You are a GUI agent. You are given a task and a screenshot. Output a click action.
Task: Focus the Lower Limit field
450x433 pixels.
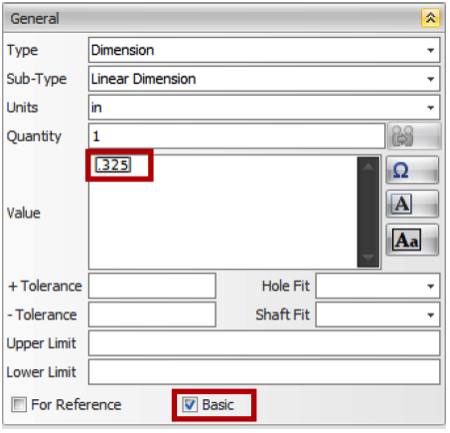tap(264, 372)
